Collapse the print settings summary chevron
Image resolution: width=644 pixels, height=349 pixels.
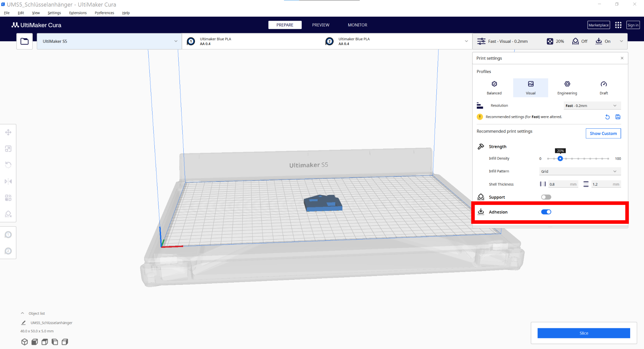(x=621, y=41)
